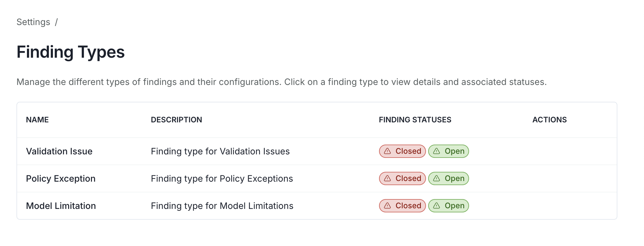Expand the Policy Exception finding type details
This screenshot has height=246, width=644.
point(61,178)
